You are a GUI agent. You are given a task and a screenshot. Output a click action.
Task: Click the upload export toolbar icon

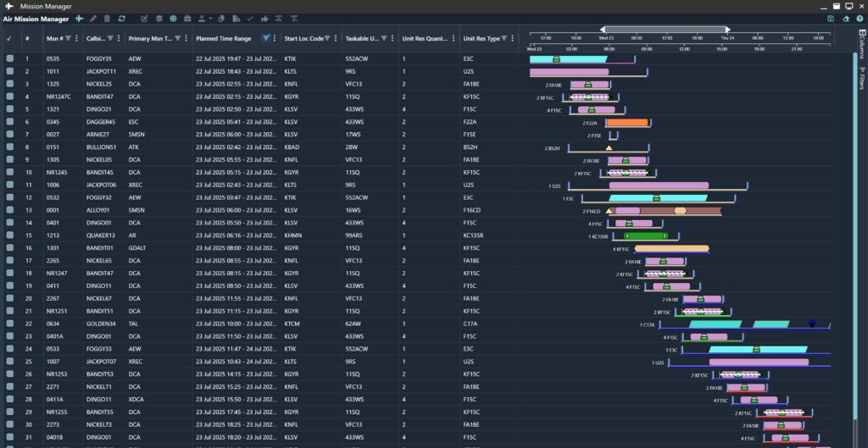click(x=202, y=19)
